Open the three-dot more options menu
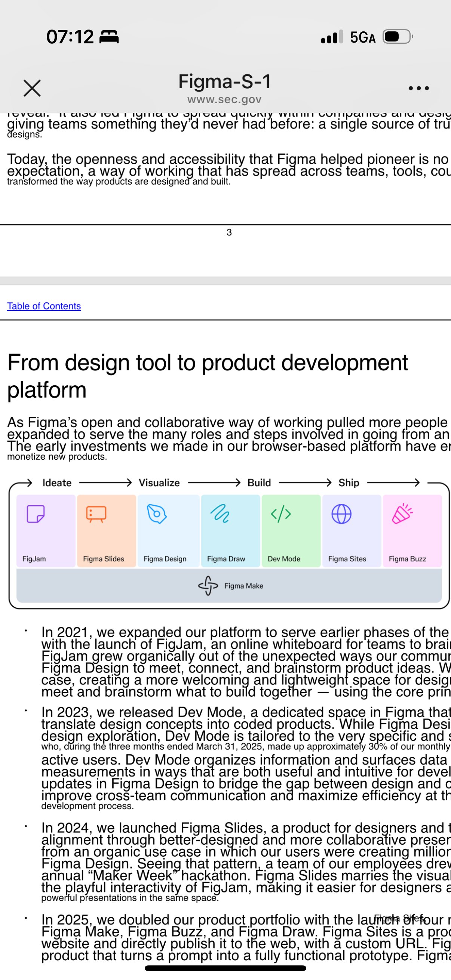The width and height of the screenshot is (451, 980). point(418,88)
